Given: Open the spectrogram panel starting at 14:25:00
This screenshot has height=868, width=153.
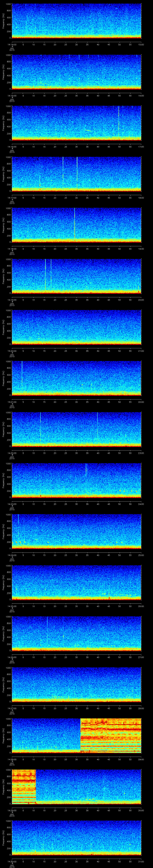Looking at the screenshot, I should [x=76, y=582].
